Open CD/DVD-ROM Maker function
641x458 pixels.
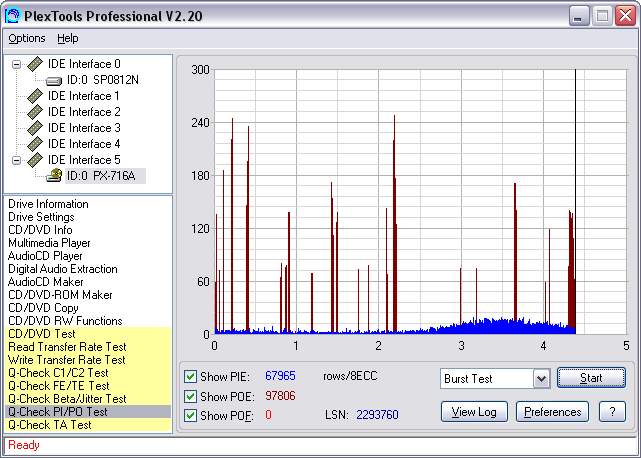(60, 295)
